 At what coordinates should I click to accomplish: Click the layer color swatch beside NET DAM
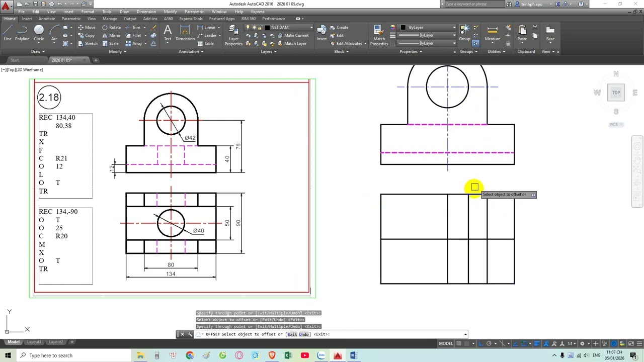(268, 28)
